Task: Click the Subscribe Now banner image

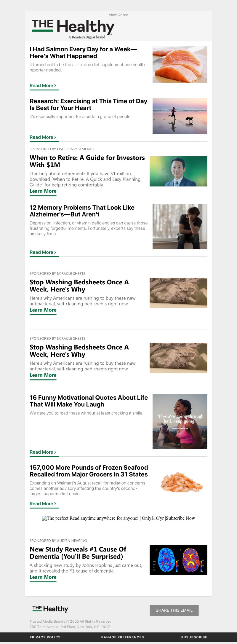Action: click(118, 518)
